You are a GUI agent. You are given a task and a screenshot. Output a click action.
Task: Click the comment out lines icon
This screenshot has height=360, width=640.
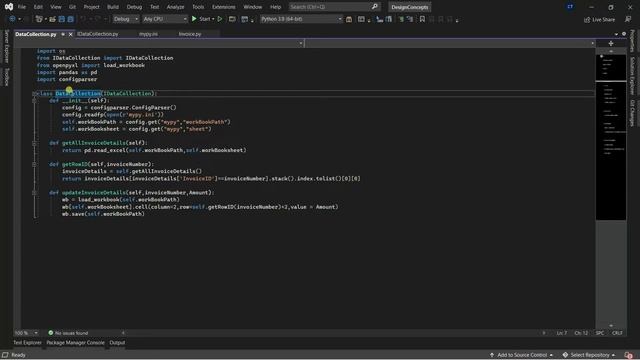401,19
